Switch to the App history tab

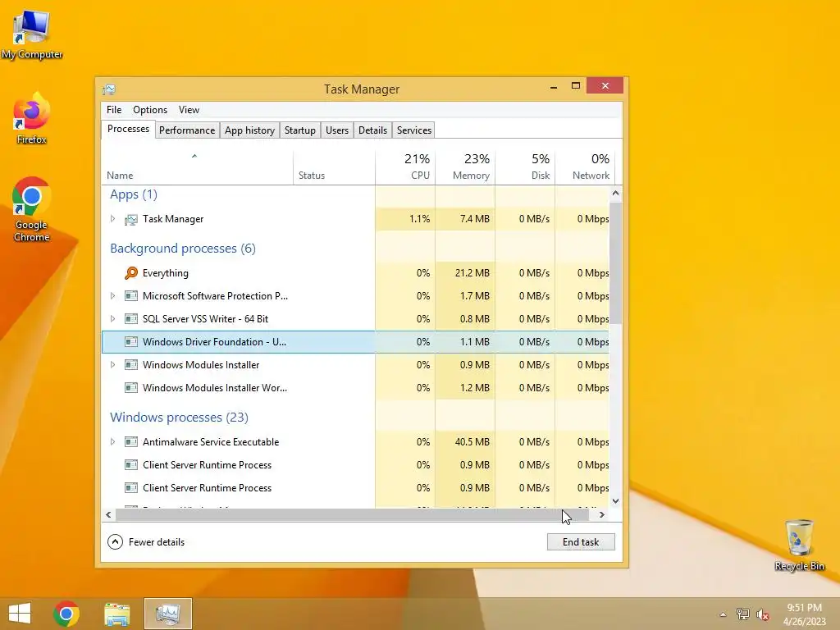pyautogui.click(x=249, y=130)
